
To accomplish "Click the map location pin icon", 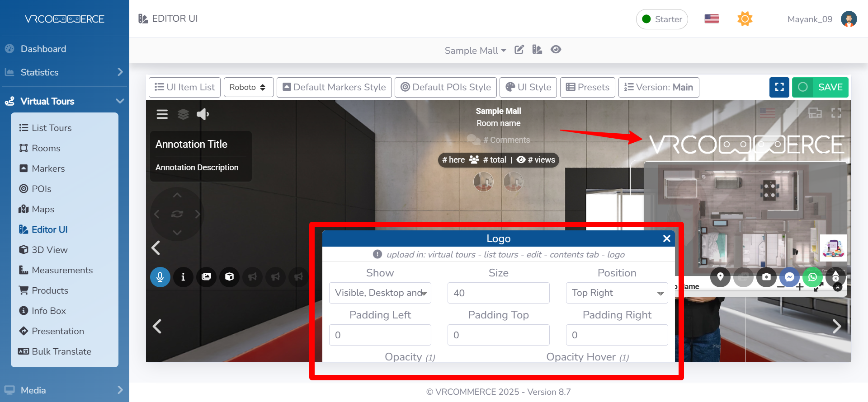I will [720, 277].
